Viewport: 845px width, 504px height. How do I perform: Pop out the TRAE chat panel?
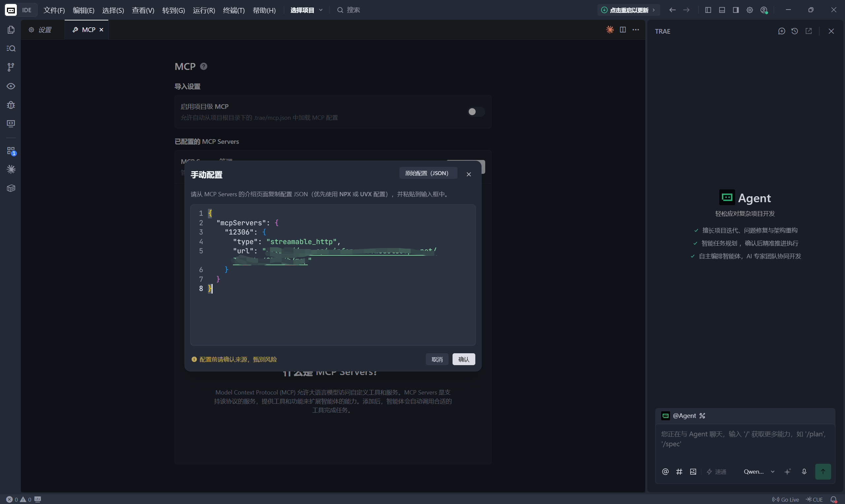(809, 31)
